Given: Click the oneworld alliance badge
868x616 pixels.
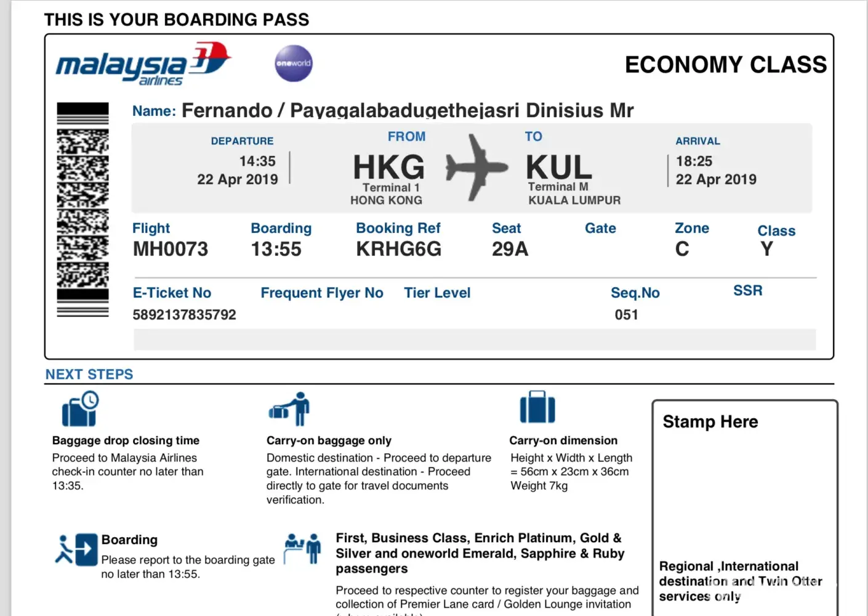Looking at the screenshot, I should 294,63.
